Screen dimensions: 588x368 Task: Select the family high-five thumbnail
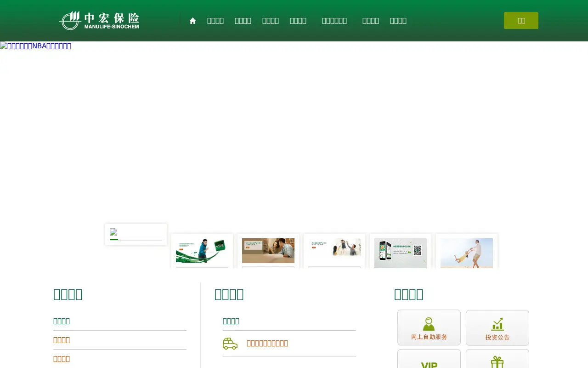[334, 251]
